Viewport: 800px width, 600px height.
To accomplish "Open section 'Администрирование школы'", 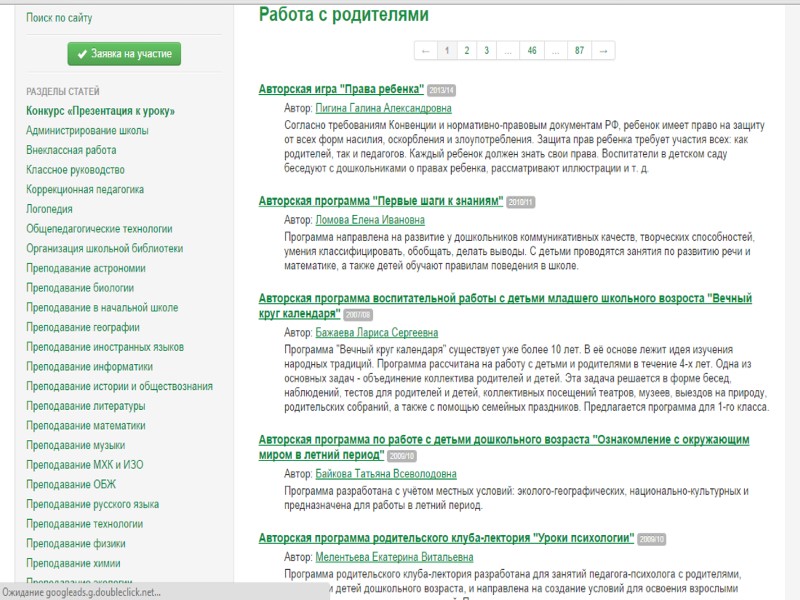I will click(87, 131).
